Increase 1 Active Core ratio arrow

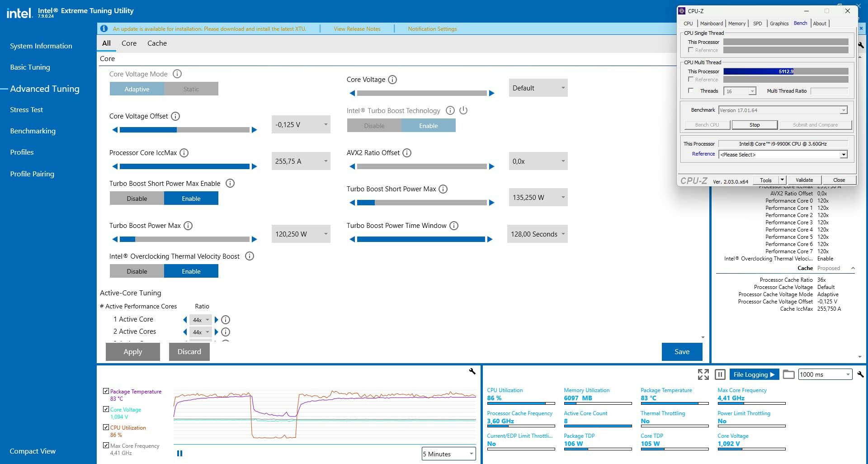[217, 320]
